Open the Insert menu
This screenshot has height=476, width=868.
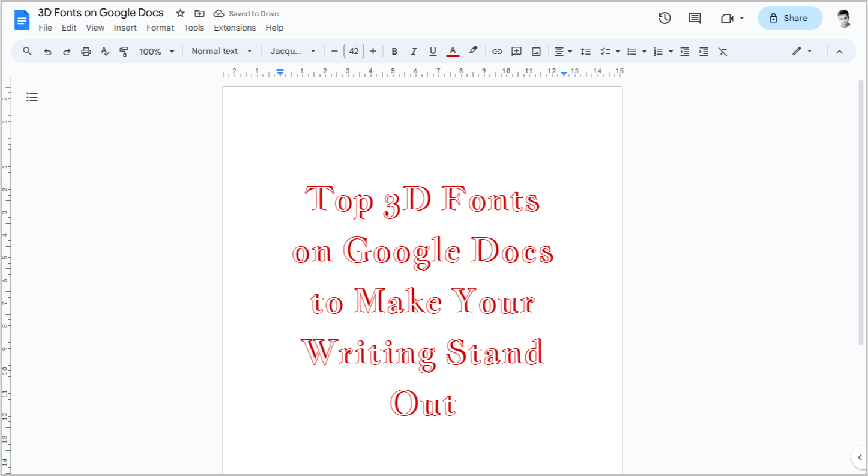[125, 28]
